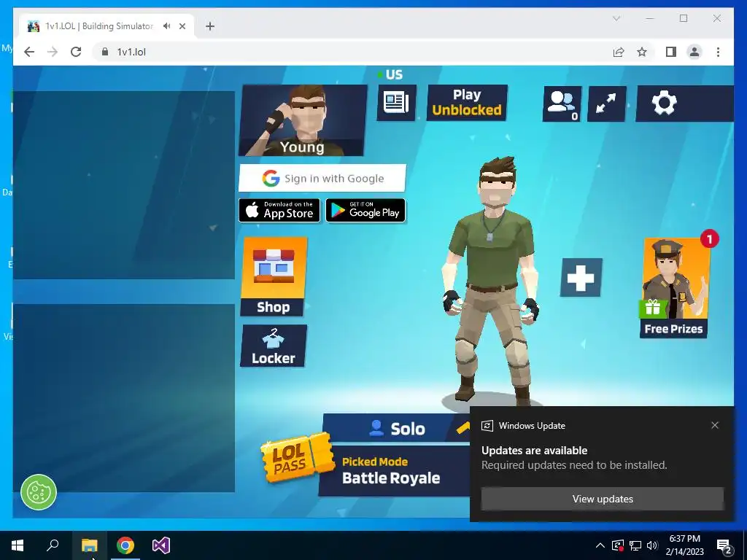Go forward in browser history
The width and height of the screenshot is (747, 560).
coord(53,52)
